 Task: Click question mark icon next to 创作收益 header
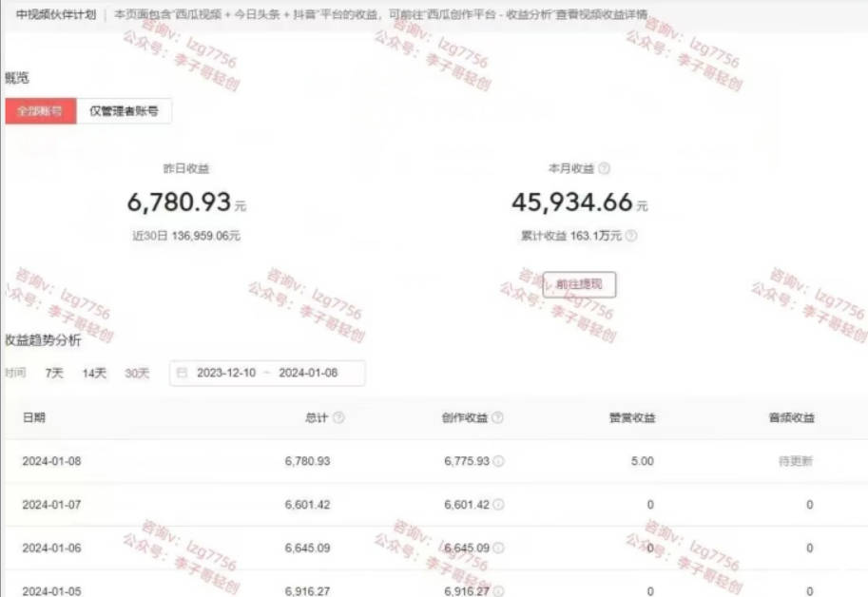(497, 417)
